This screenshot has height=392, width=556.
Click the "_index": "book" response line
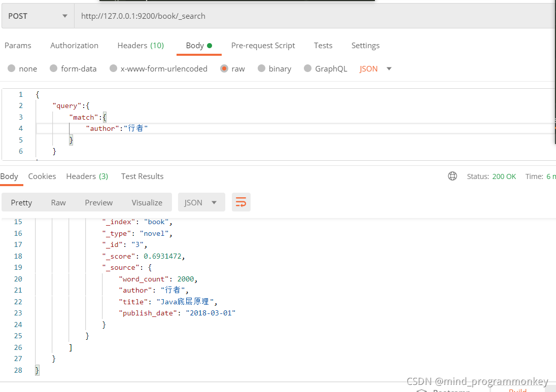137,222
